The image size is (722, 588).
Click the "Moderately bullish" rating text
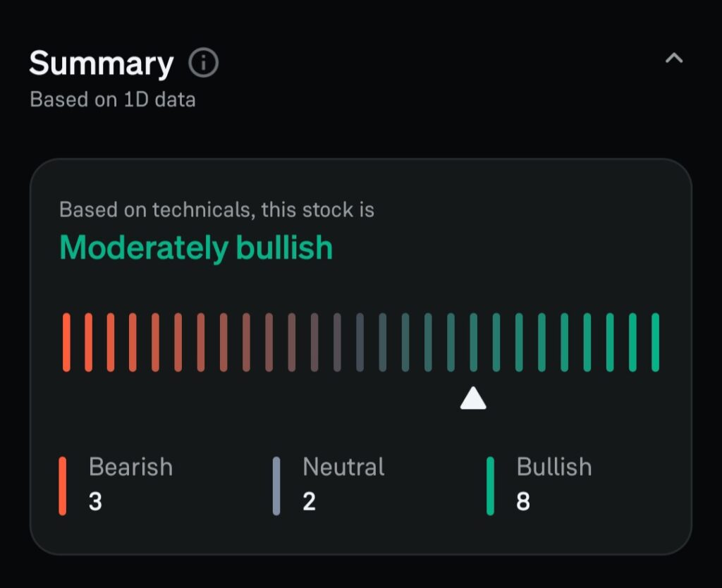[x=196, y=247]
